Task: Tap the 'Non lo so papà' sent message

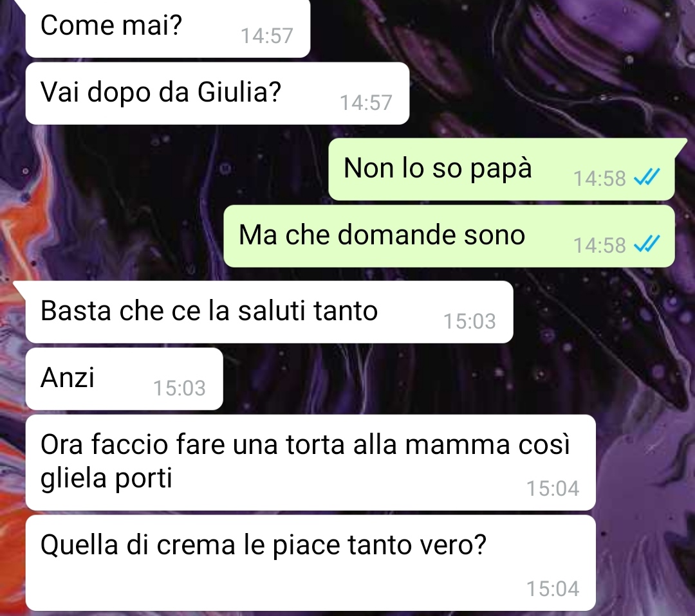Action: coord(502,169)
